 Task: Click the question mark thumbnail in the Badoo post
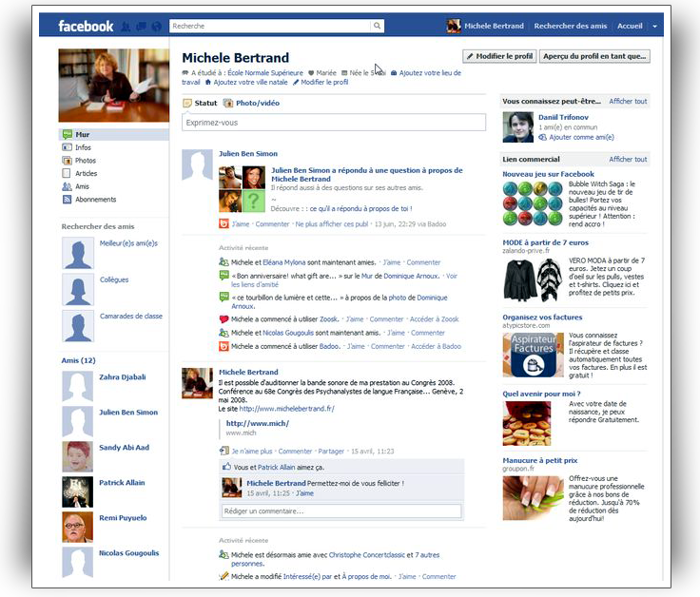click(x=253, y=201)
